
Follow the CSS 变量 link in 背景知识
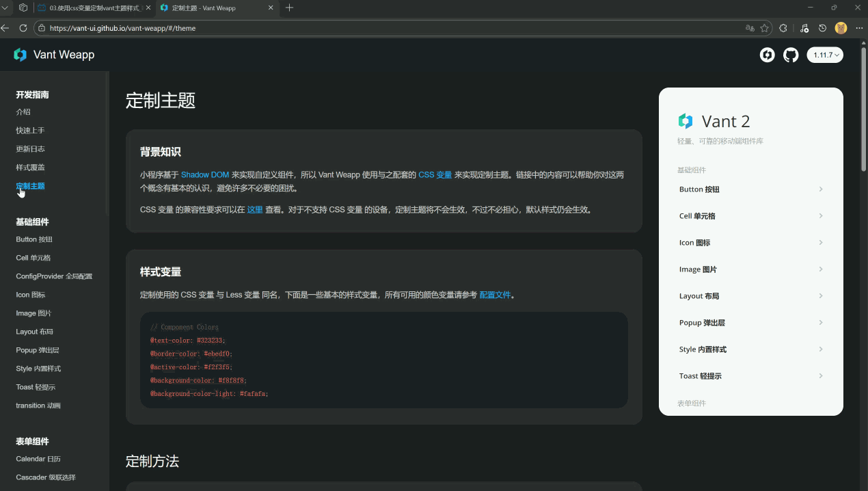coord(435,175)
